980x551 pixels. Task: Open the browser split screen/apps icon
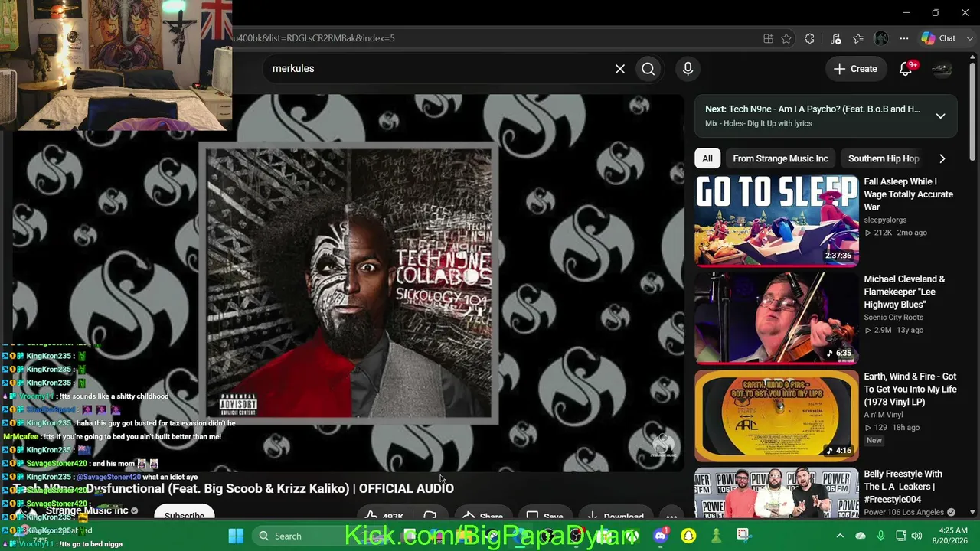coord(768,38)
